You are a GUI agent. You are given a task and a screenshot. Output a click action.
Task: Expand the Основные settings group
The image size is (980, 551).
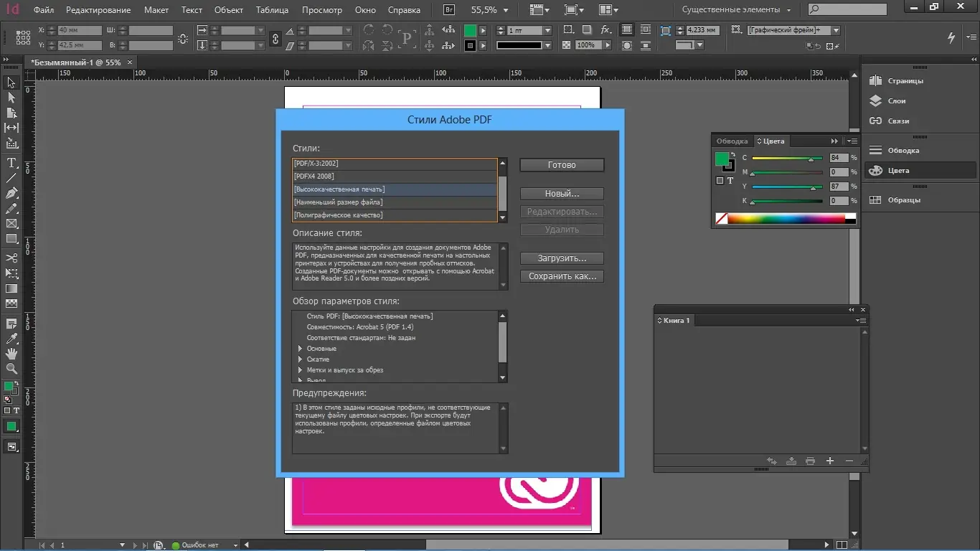(x=300, y=348)
